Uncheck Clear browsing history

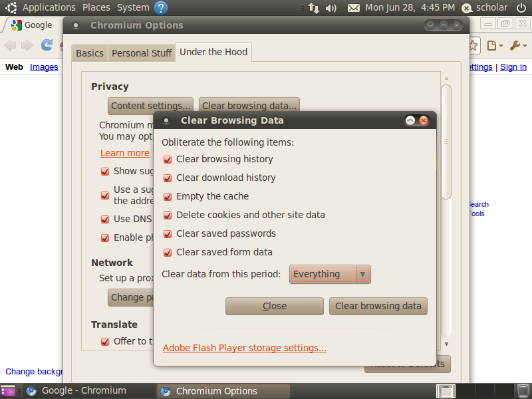click(168, 160)
